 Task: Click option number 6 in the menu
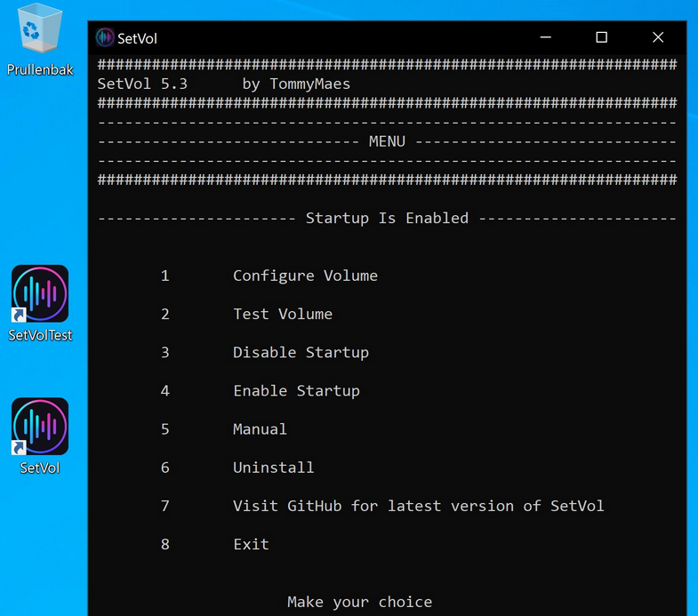tap(165, 468)
